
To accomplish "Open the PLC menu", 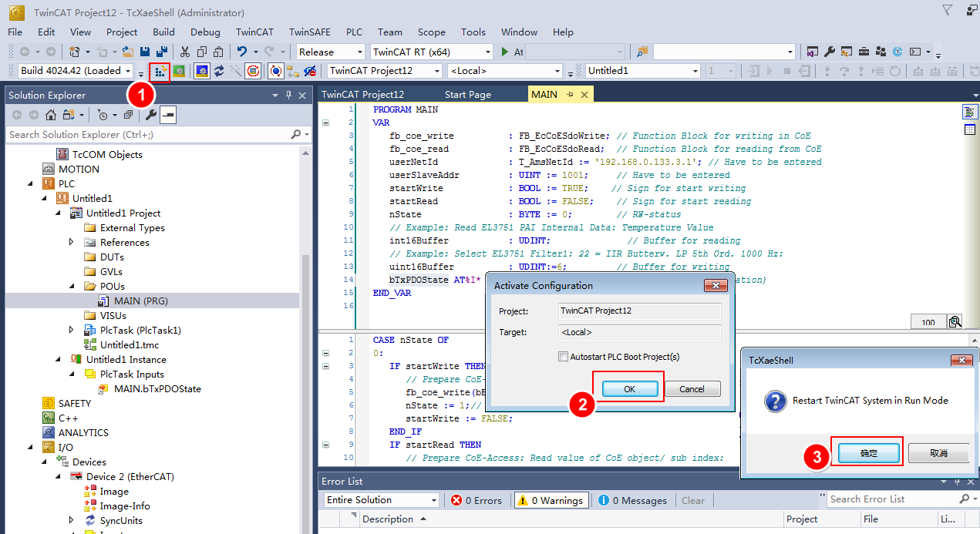I will click(x=354, y=32).
